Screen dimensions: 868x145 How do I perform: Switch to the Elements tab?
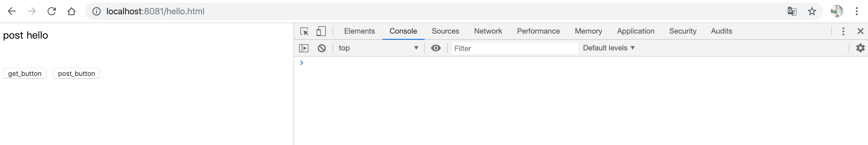tap(359, 31)
